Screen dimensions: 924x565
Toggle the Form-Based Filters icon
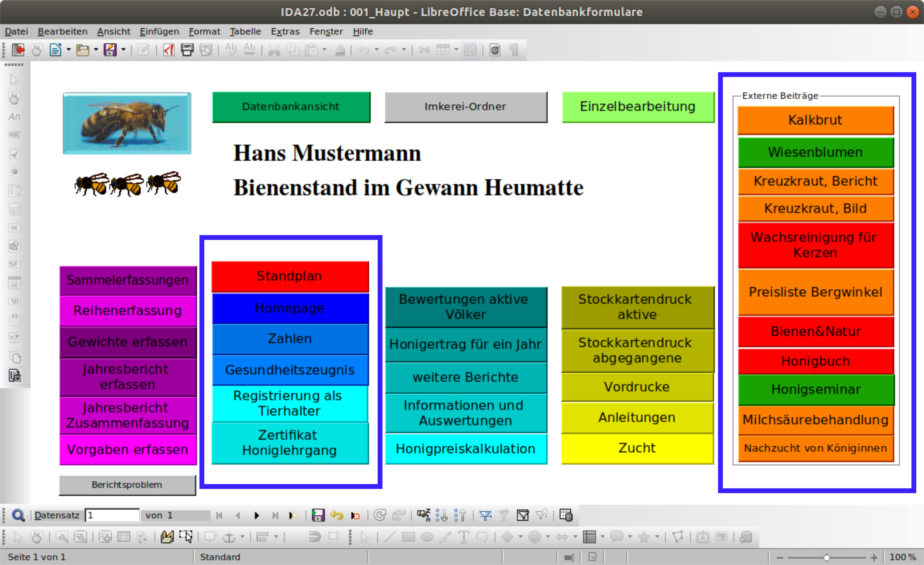[x=523, y=516]
